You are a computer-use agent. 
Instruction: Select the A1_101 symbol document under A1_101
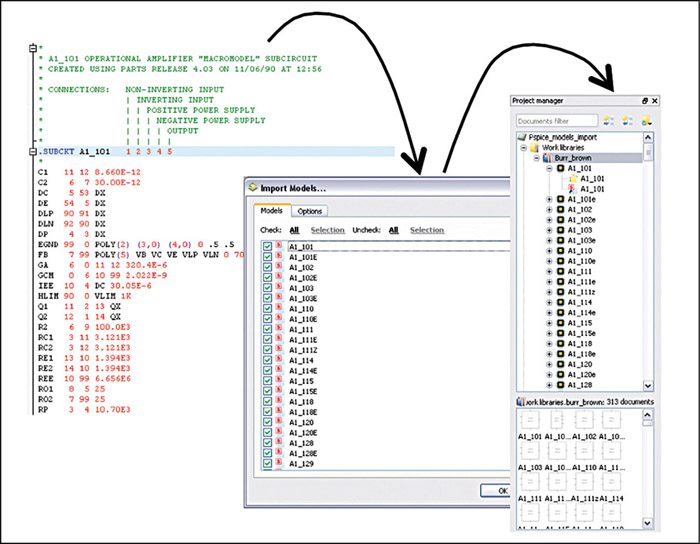[572, 177]
